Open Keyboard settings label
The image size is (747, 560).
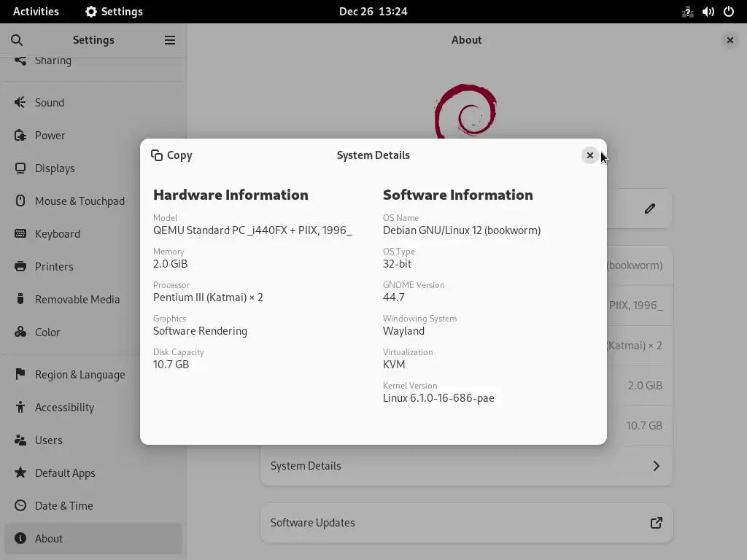click(57, 234)
